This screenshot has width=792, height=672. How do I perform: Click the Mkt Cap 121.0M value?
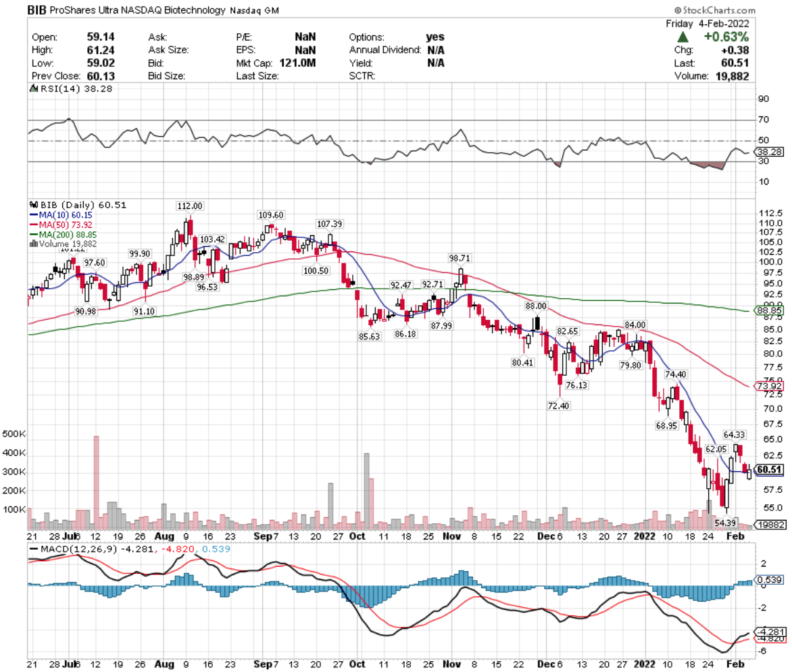pos(297,63)
